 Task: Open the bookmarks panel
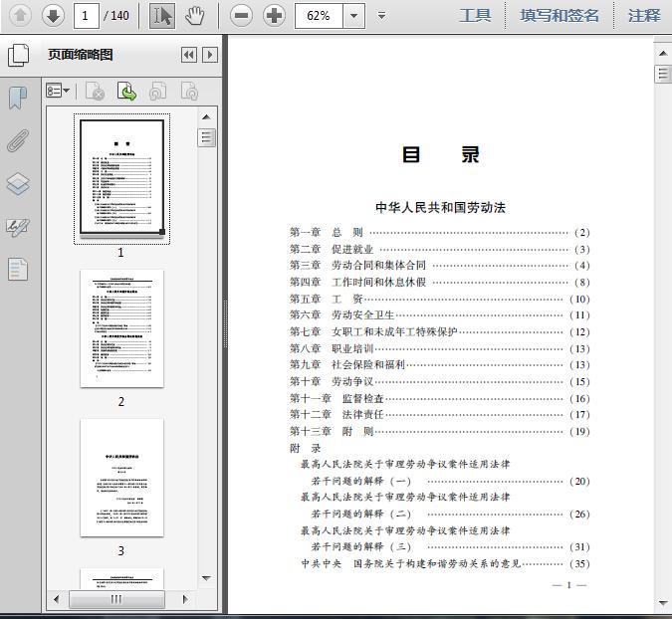[x=18, y=98]
